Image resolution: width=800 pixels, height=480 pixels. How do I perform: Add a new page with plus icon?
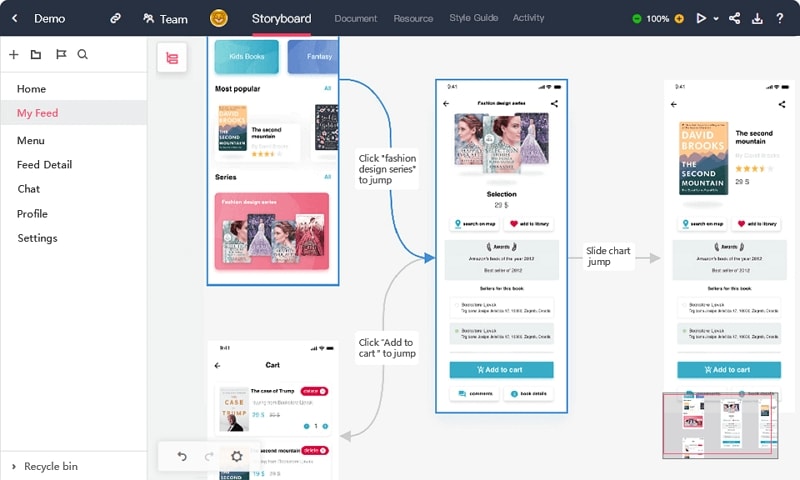tap(14, 55)
